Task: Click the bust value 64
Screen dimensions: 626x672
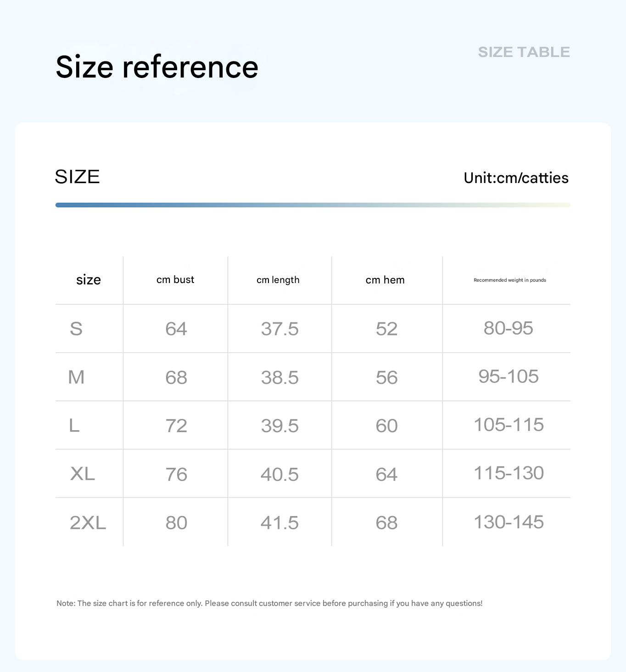Action: (176, 329)
